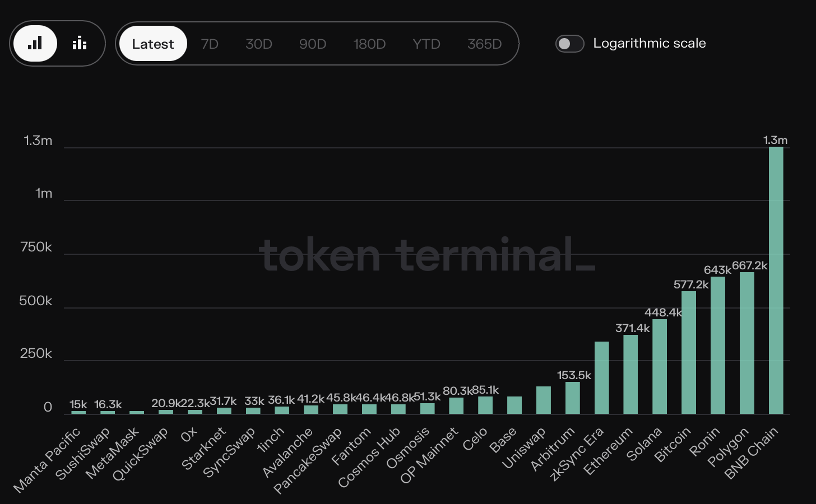Click the zkSync Era bar

(x=601, y=378)
